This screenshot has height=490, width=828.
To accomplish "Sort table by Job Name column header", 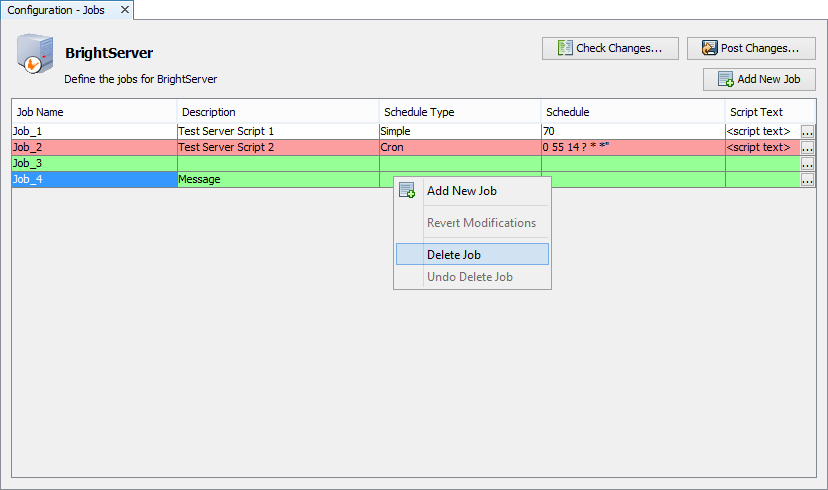I will click(94, 112).
